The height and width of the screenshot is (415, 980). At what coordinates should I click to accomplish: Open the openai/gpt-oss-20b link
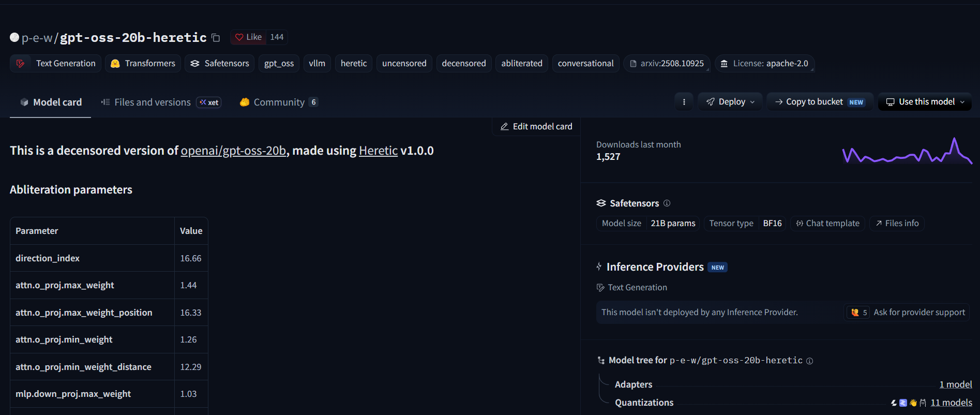[233, 151]
